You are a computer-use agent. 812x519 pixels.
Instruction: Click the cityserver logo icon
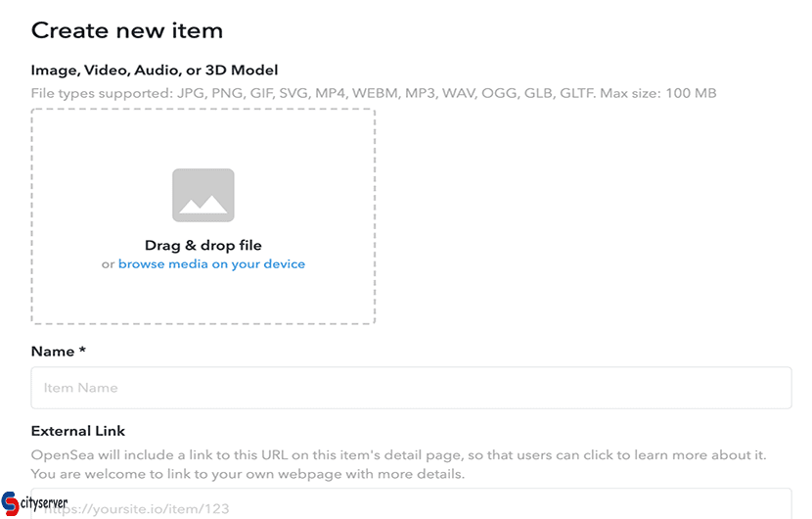click(x=11, y=503)
